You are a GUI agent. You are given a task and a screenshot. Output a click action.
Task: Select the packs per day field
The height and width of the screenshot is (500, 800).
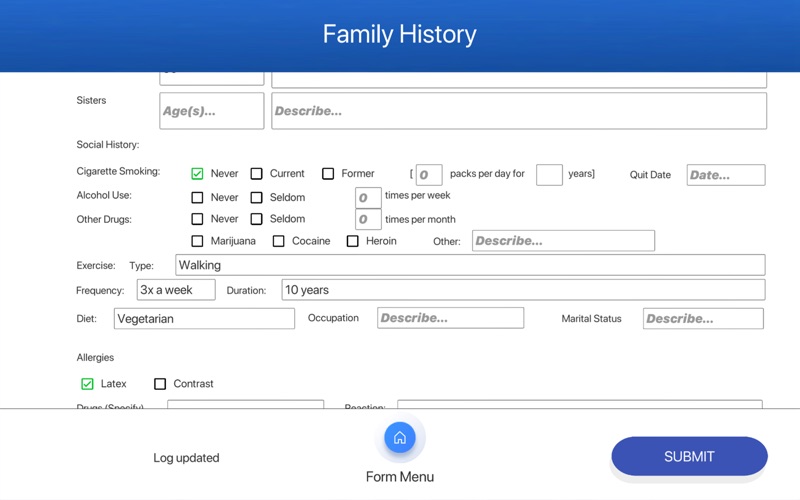[429, 175]
